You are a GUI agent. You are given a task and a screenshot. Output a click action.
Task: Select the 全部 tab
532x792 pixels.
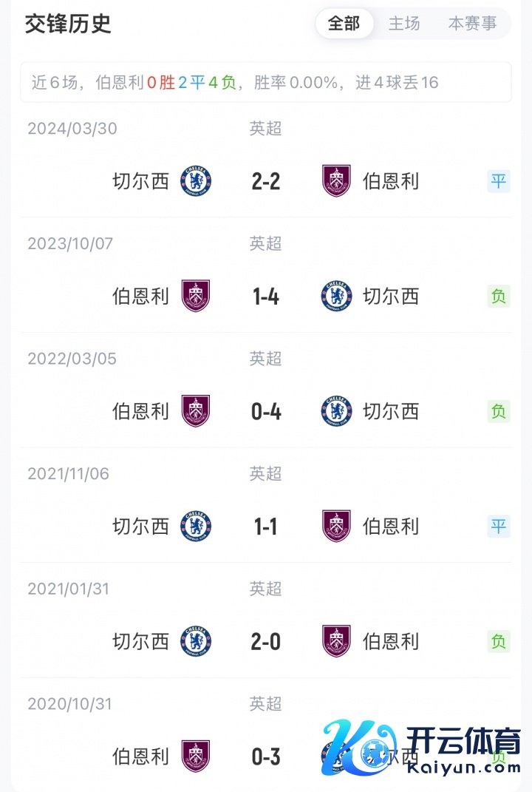pos(344,24)
